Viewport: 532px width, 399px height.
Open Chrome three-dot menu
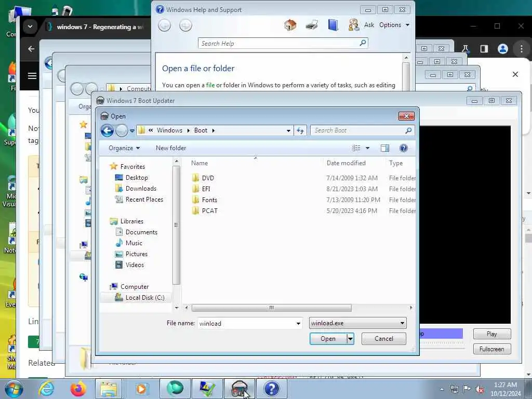tap(522, 49)
